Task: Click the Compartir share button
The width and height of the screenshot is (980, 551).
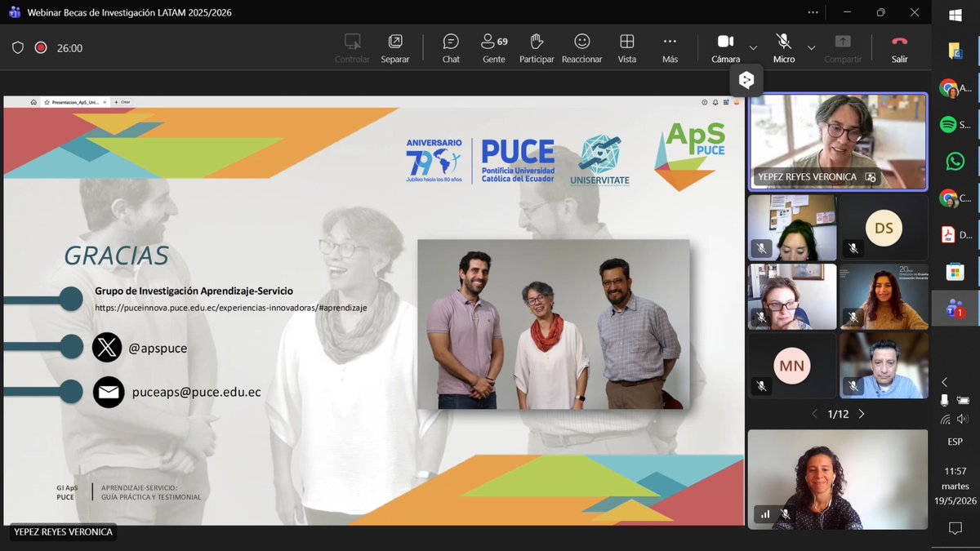Action: (x=843, y=48)
